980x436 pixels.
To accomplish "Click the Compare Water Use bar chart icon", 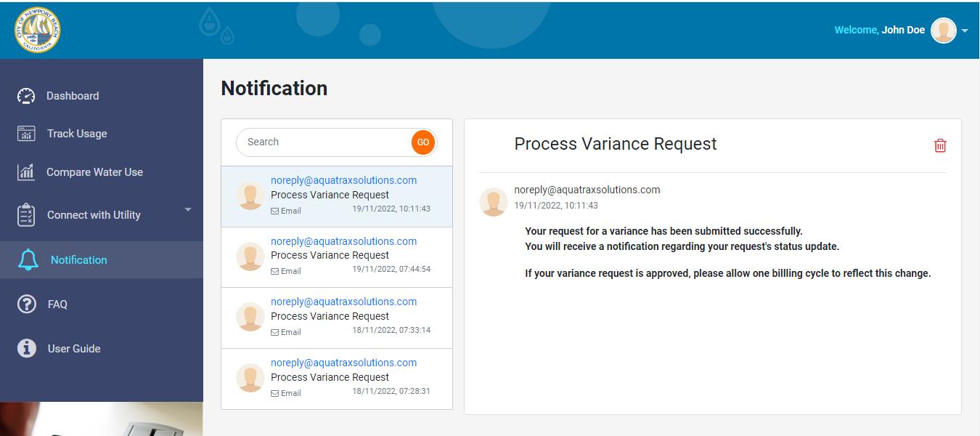I will point(26,171).
